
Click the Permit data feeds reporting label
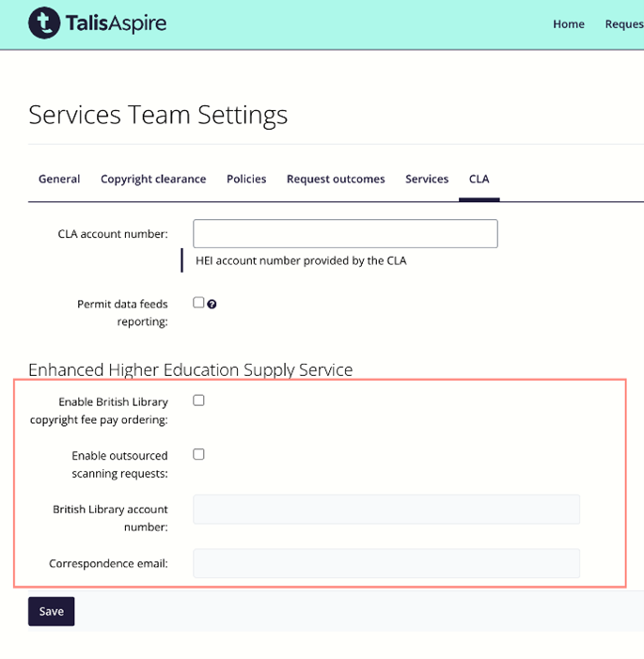pyautogui.click(x=122, y=312)
